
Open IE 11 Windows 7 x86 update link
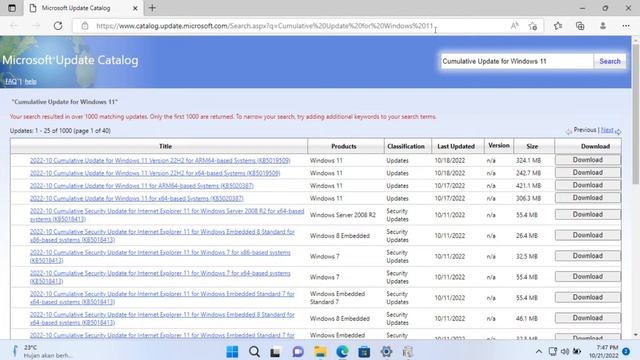(160, 256)
